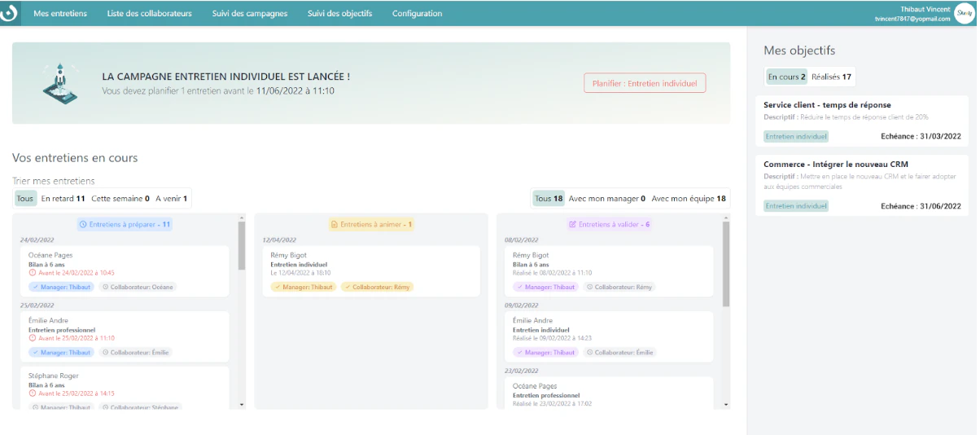Click scrollbar thumb of Entretiens à préparer list
The width and height of the screenshot is (980, 435).
click(241, 245)
